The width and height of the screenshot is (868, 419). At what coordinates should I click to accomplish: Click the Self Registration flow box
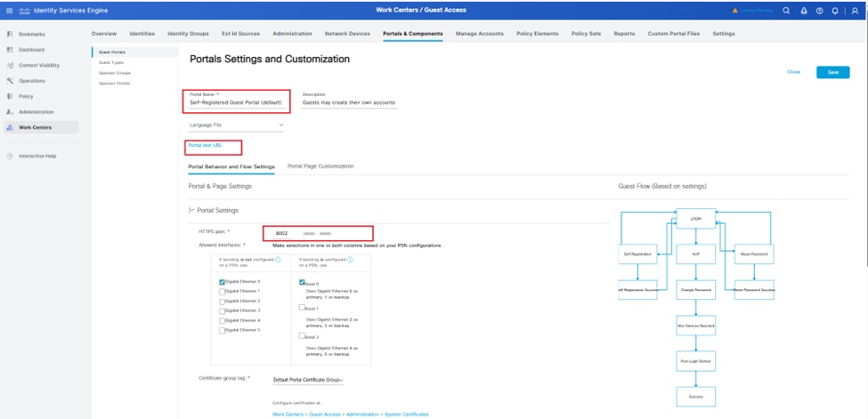click(x=637, y=254)
